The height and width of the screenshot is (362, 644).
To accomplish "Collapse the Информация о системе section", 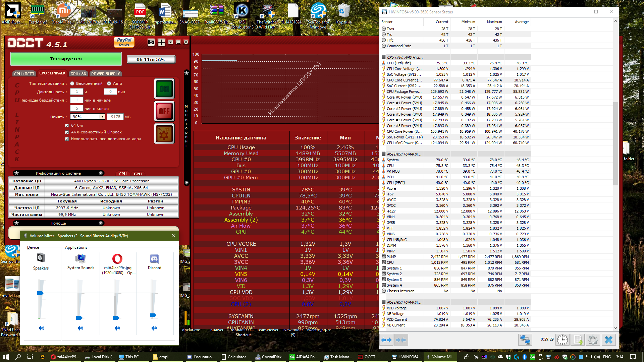I will click(101, 173).
